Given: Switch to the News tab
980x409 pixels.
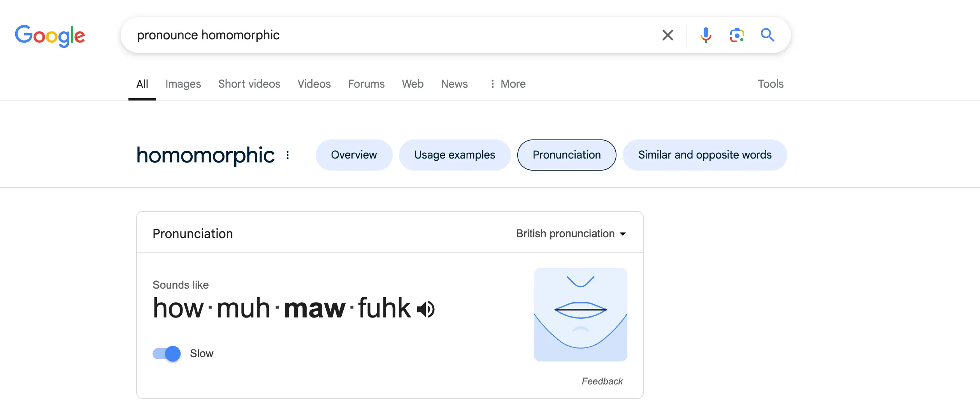Looking at the screenshot, I should pos(454,84).
